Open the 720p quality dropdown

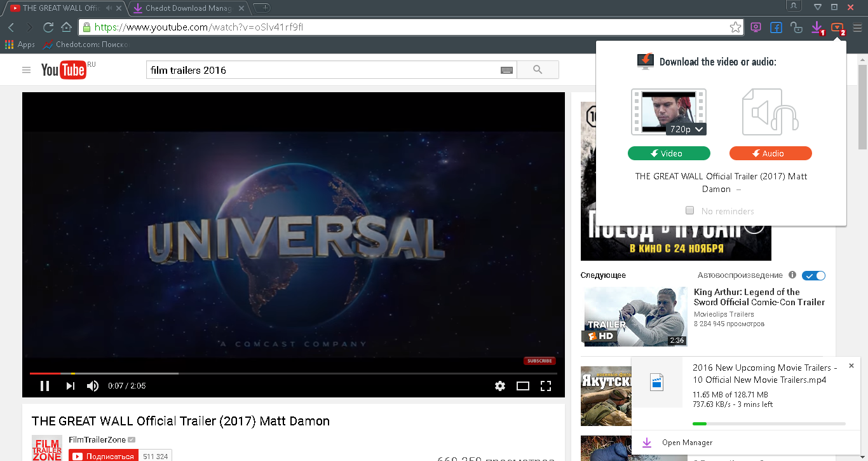click(686, 129)
